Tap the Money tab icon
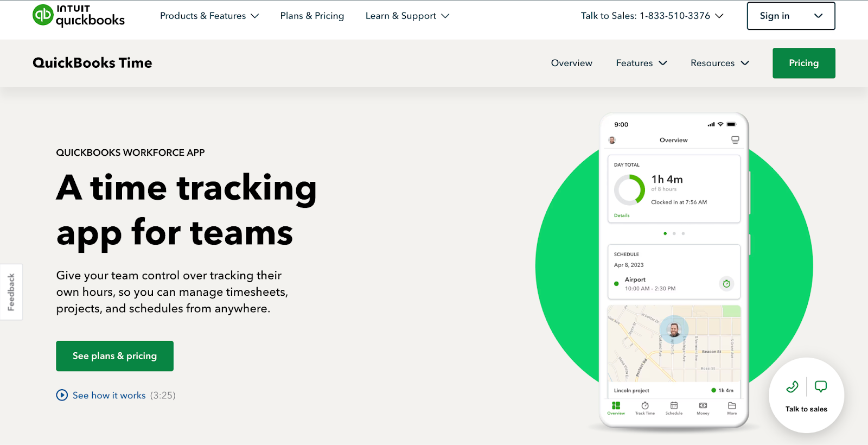This screenshot has height=445, width=868. (x=703, y=408)
